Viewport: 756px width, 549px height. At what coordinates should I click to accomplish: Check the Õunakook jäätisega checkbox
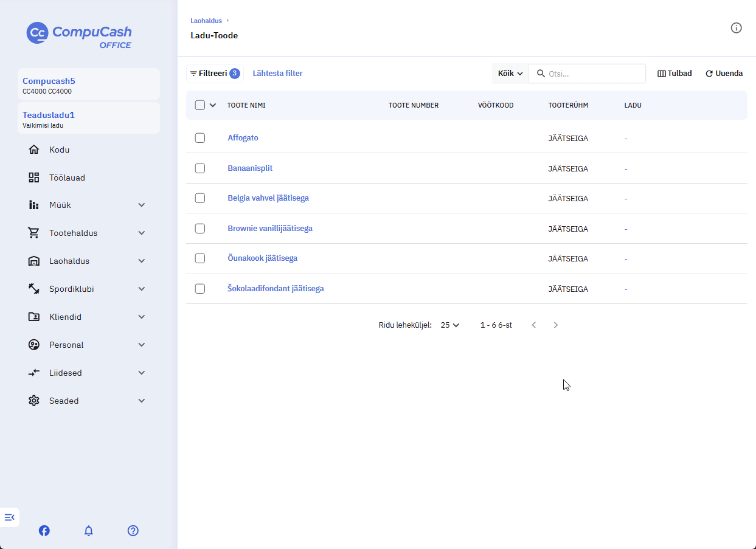pos(200,258)
